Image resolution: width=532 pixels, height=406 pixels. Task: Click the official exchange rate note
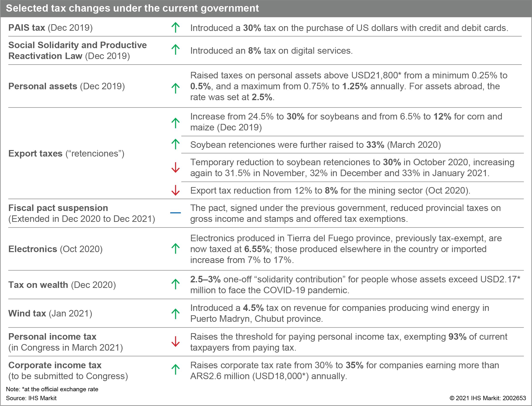tap(52, 389)
